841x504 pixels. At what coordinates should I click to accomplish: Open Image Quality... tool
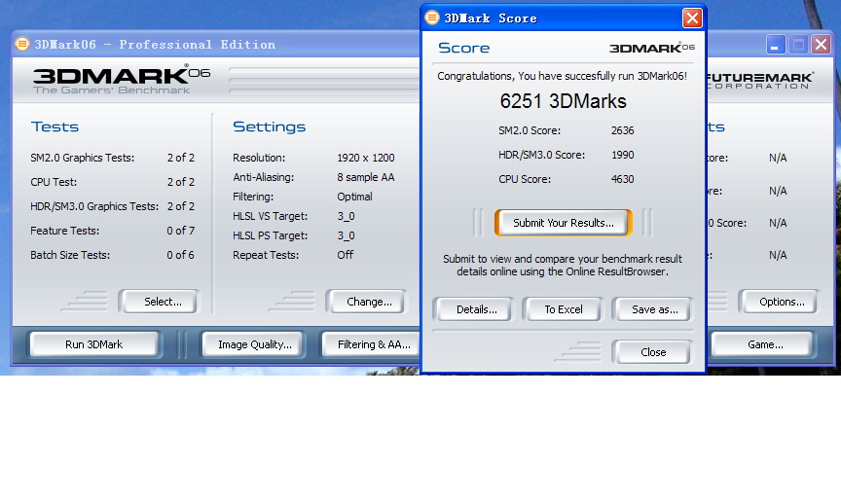(254, 344)
